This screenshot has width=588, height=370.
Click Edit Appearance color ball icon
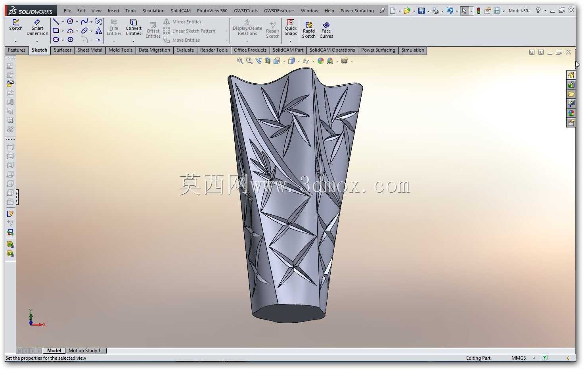click(321, 61)
